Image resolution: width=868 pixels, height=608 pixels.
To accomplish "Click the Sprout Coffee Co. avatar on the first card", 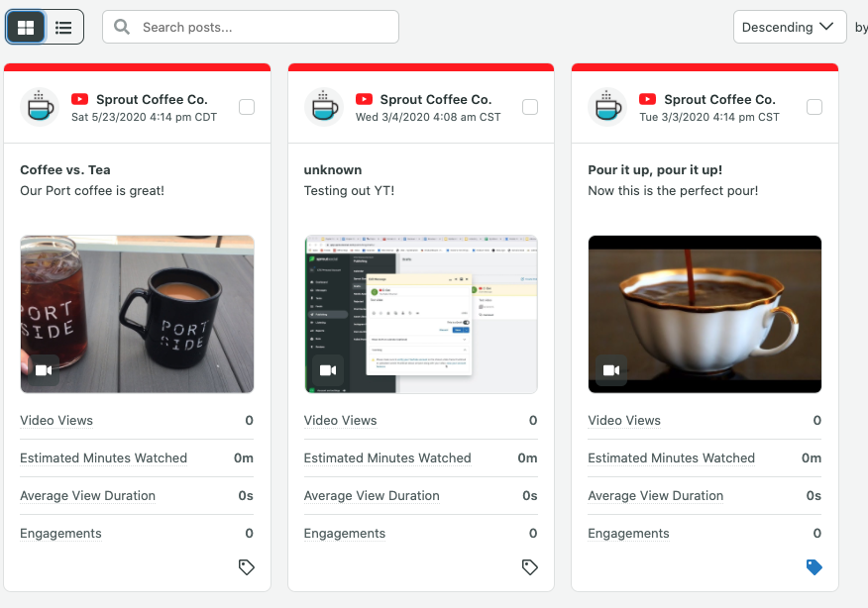I will [40, 106].
